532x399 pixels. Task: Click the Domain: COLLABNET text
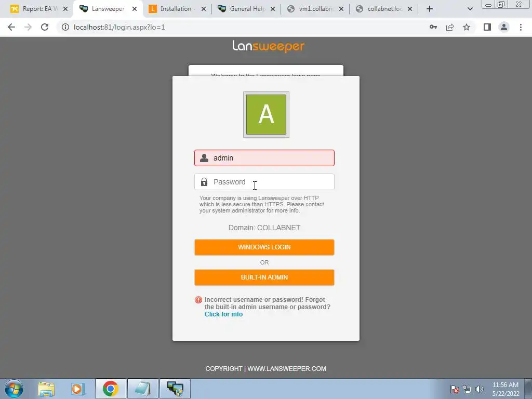264,228
